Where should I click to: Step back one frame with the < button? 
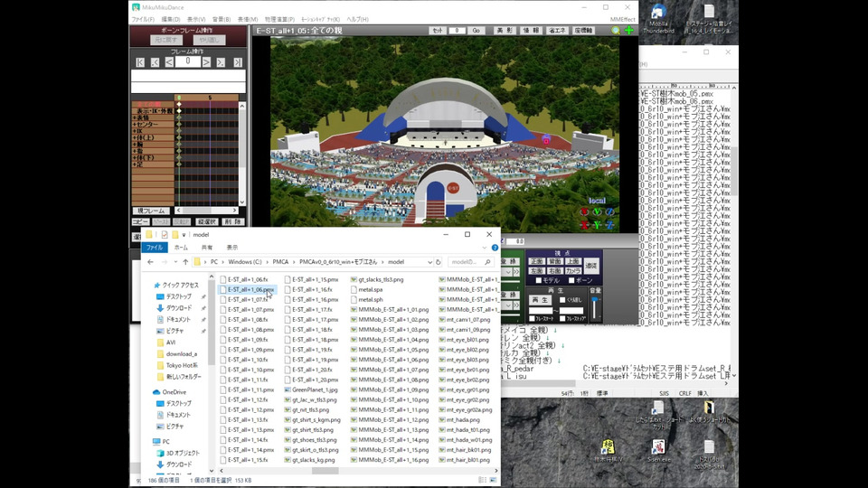[x=169, y=62]
